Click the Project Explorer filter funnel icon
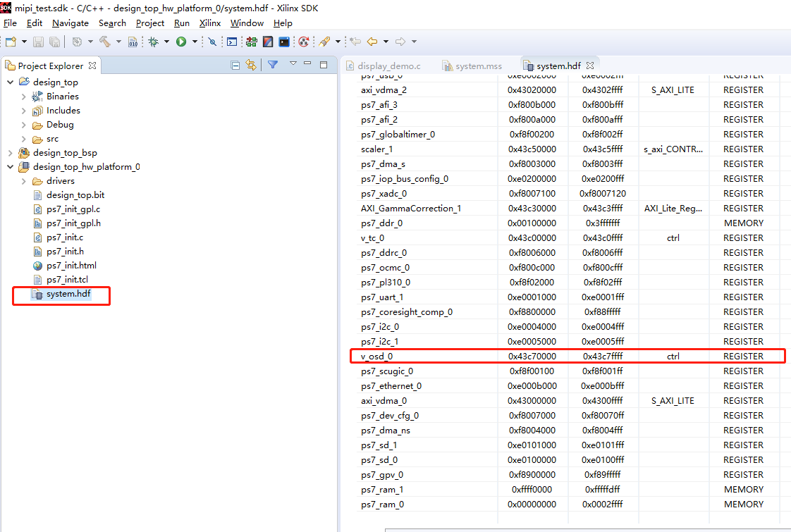Screen dimensions: 791x532 [273, 65]
